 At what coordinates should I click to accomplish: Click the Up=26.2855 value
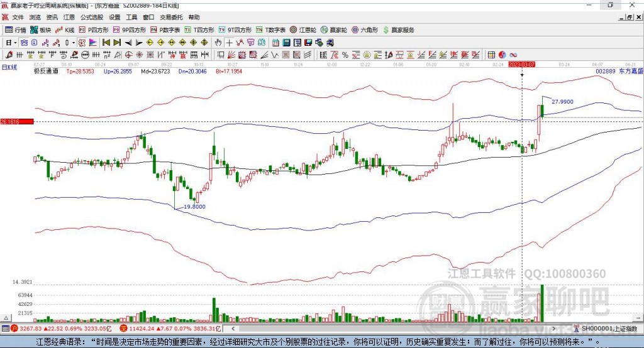tap(118, 71)
